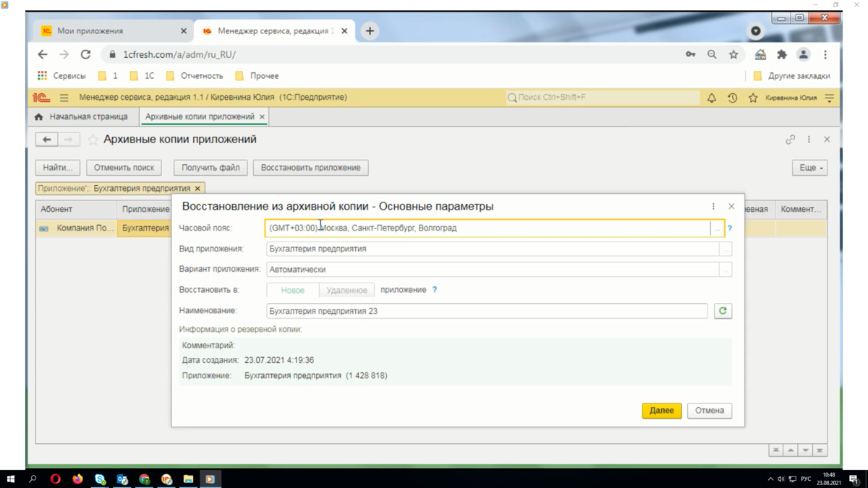Open the notifications bell in the 1C header
Image resolution: width=868 pixels, height=488 pixels.
click(x=712, y=98)
